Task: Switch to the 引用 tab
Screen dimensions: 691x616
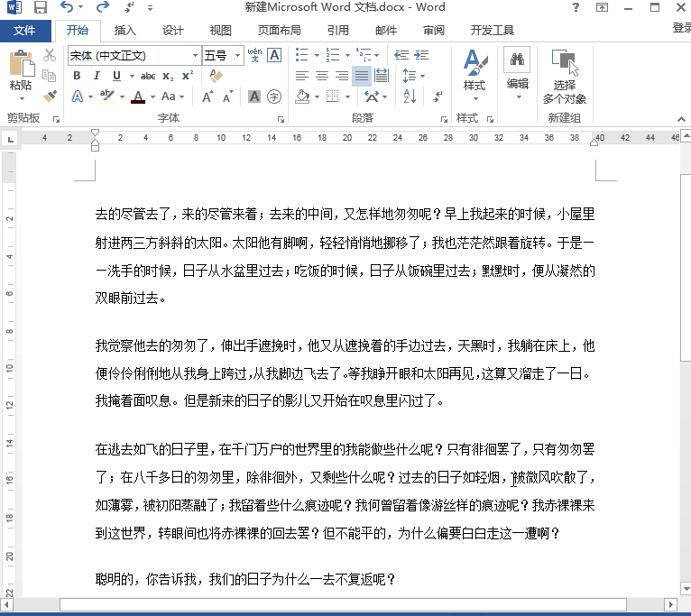Action: coord(338,31)
